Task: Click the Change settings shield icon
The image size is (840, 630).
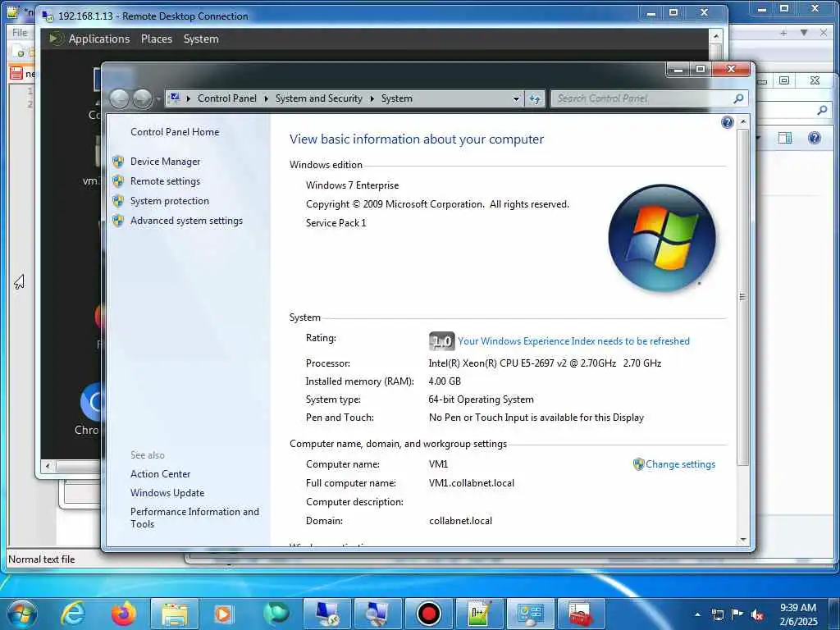Action: point(638,464)
